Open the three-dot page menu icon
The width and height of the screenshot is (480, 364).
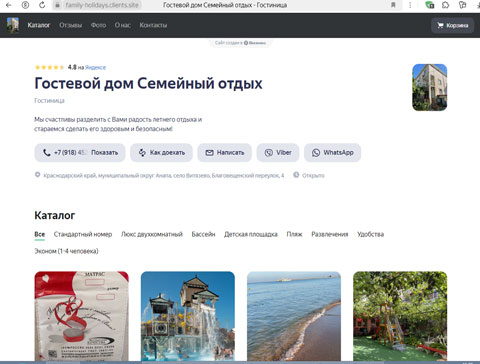click(x=410, y=5)
